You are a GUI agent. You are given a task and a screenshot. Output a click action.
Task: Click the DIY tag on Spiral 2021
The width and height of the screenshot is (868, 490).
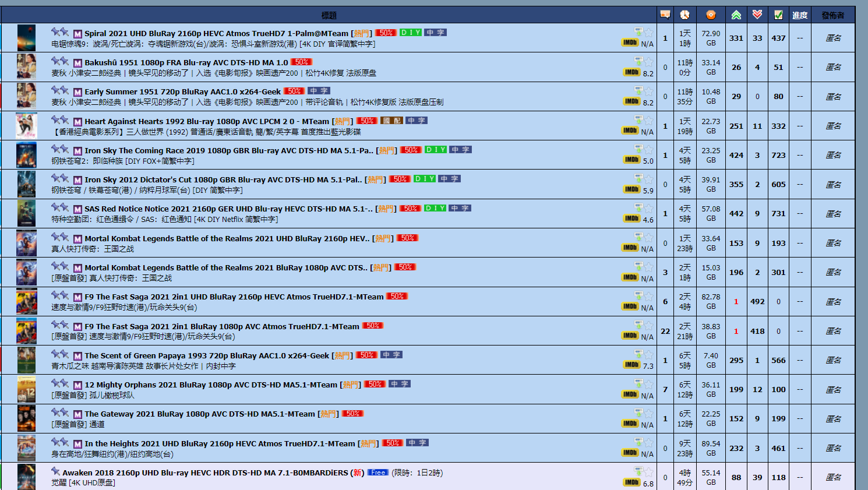point(410,33)
